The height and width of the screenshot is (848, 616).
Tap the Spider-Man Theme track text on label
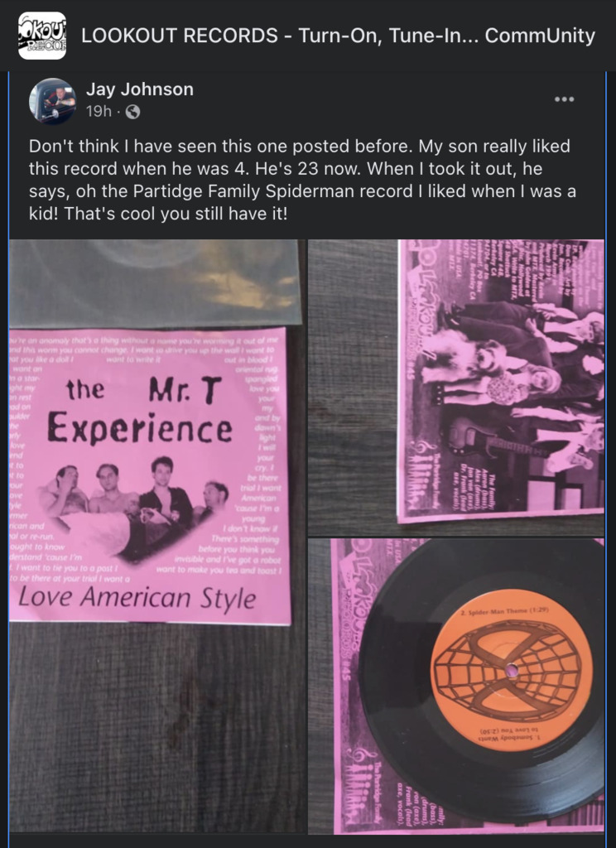[x=506, y=609]
